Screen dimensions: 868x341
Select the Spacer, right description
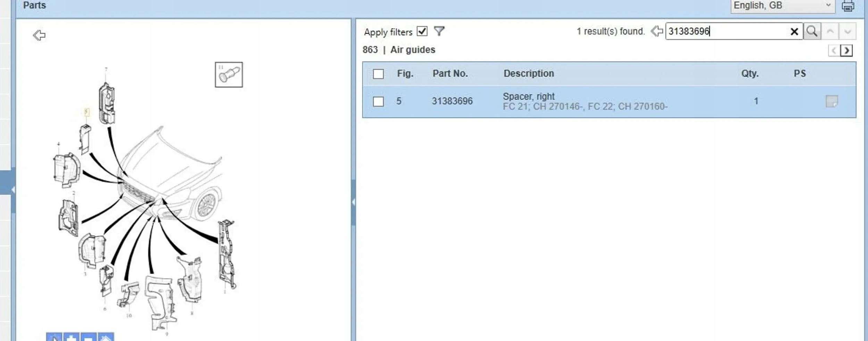[x=528, y=96]
